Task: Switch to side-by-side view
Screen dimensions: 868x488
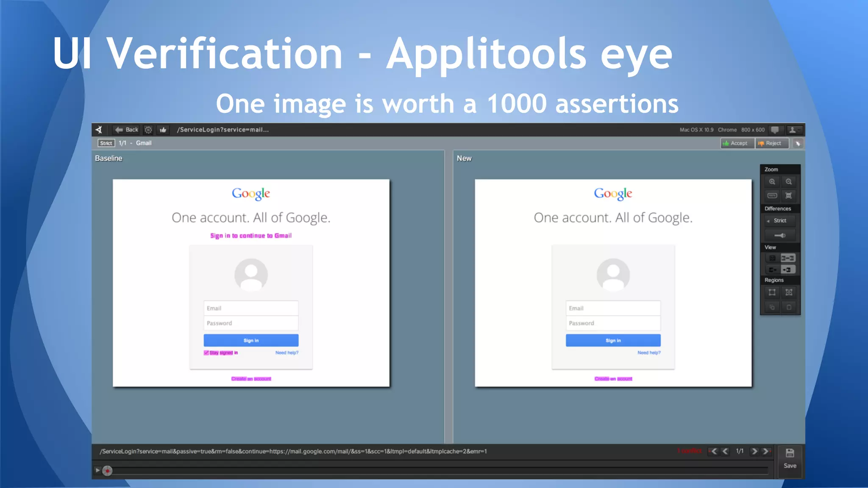Action: tap(788, 258)
